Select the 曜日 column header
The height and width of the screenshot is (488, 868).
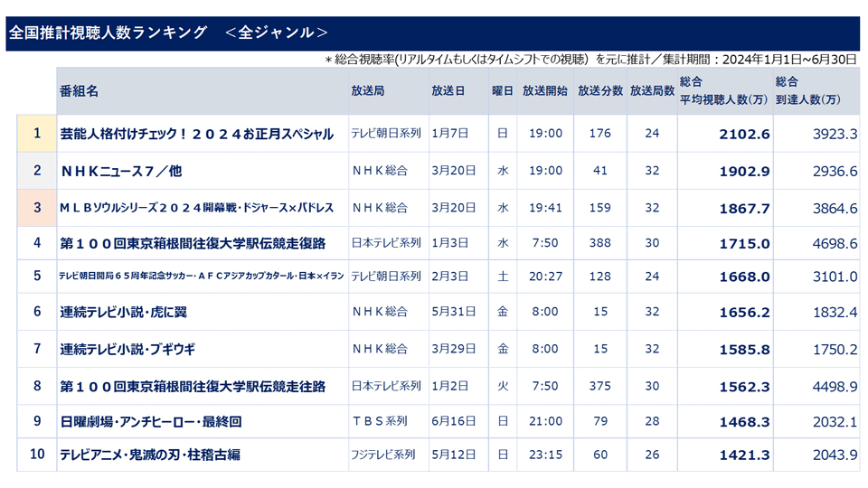(502, 90)
